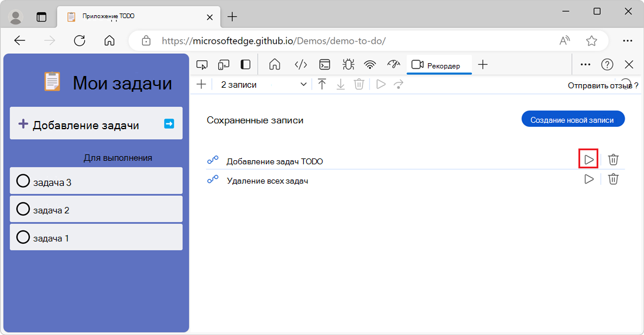Open a new browser tab
644x335 pixels.
coord(232,17)
